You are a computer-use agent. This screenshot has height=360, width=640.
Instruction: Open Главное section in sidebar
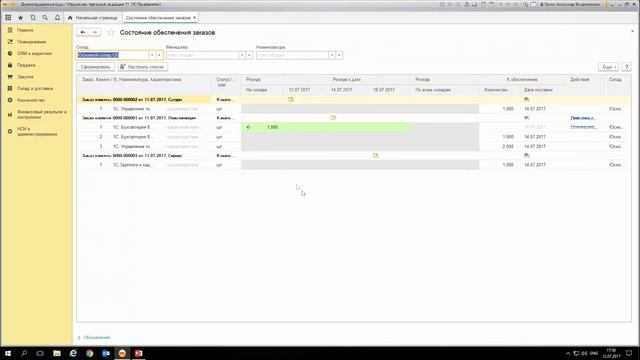pyautogui.click(x=25, y=30)
